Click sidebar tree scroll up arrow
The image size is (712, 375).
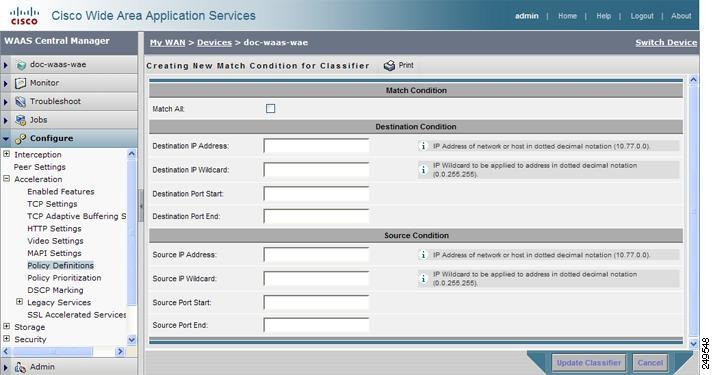(x=132, y=154)
